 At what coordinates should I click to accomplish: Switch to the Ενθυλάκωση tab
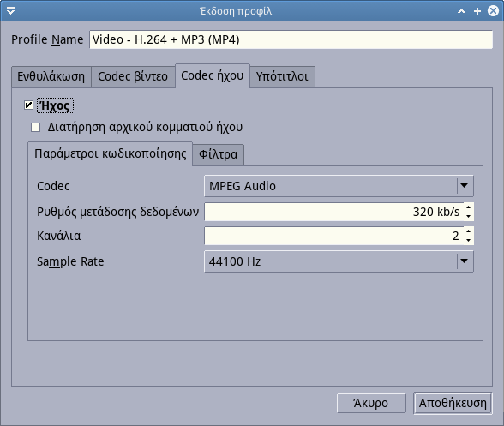tap(51, 77)
